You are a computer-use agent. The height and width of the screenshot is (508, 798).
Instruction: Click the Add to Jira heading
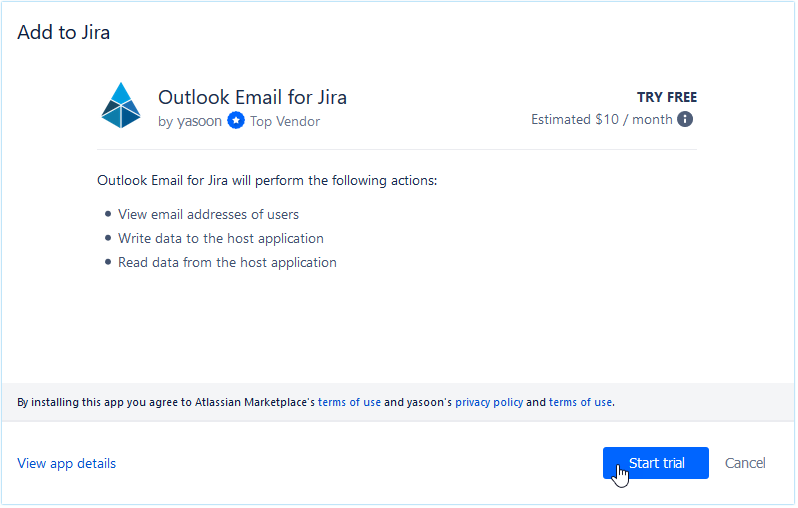63,32
